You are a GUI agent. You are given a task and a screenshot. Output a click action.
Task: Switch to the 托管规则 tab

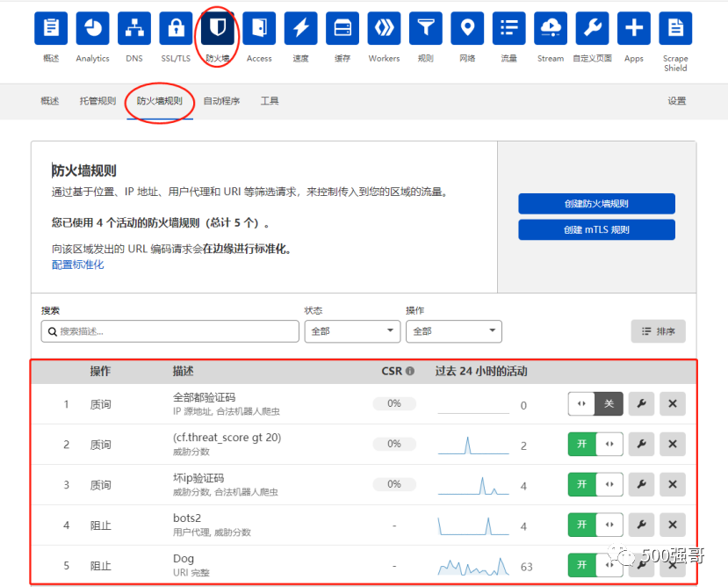(97, 100)
